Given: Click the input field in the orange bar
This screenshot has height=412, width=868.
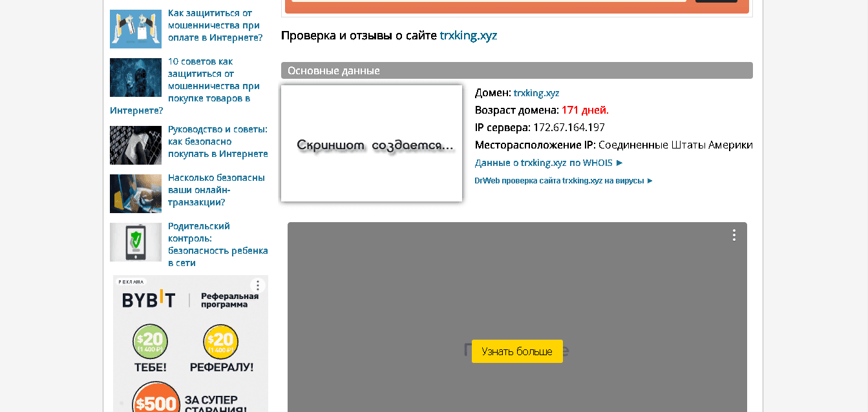Looking at the screenshot, I should (x=489, y=0).
